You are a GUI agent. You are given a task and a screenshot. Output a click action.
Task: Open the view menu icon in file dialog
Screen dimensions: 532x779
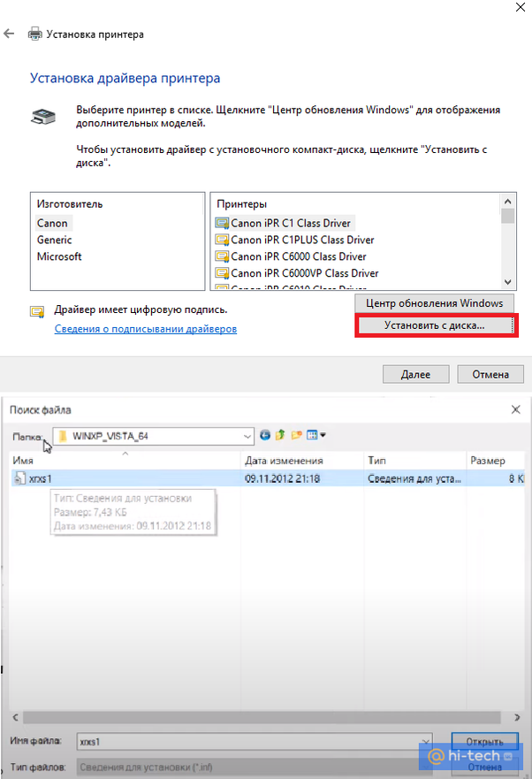tap(312, 435)
